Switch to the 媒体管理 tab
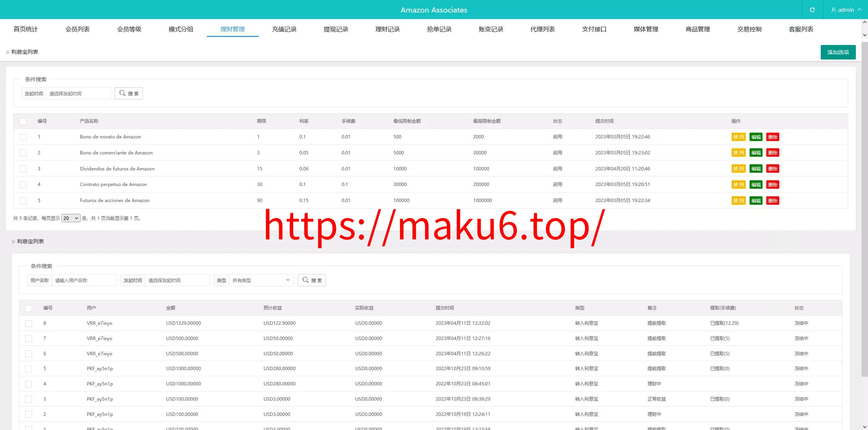 [x=646, y=29]
